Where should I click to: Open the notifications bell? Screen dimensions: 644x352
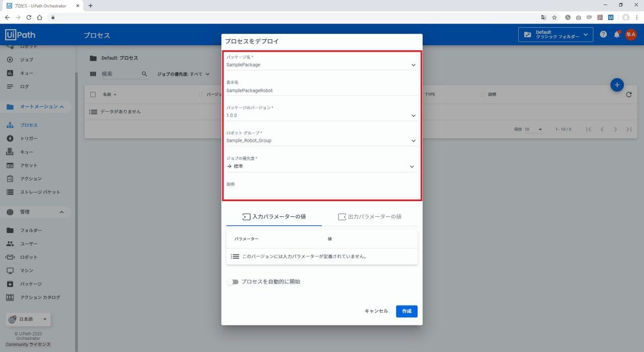pyautogui.click(x=616, y=34)
